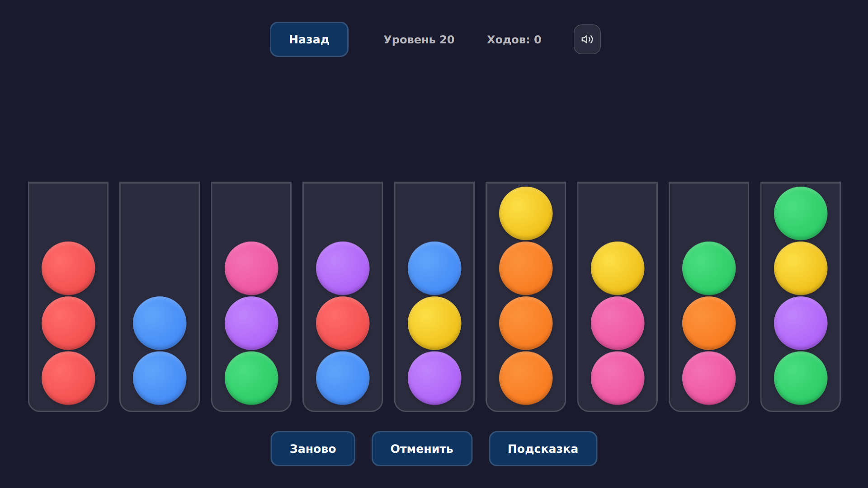Undo last move with Отменить
The height and width of the screenshot is (488, 868).
click(422, 449)
